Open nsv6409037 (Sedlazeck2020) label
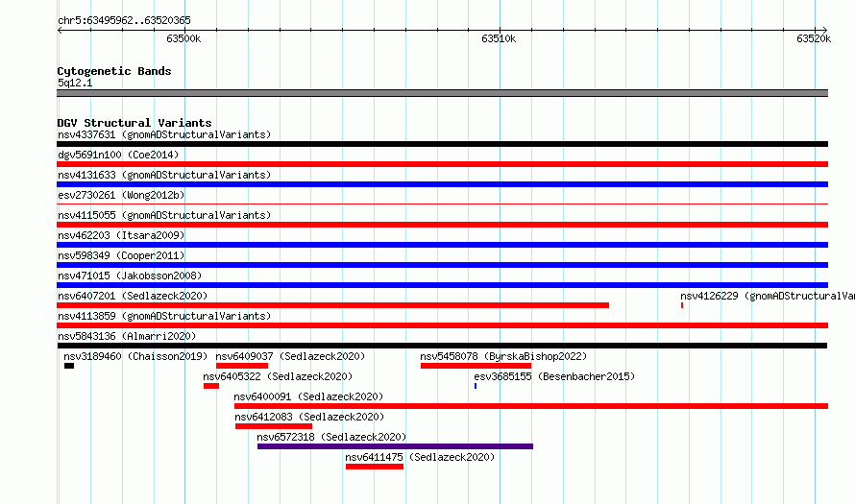The height and width of the screenshot is (504, 855). [x=290, y=356]
